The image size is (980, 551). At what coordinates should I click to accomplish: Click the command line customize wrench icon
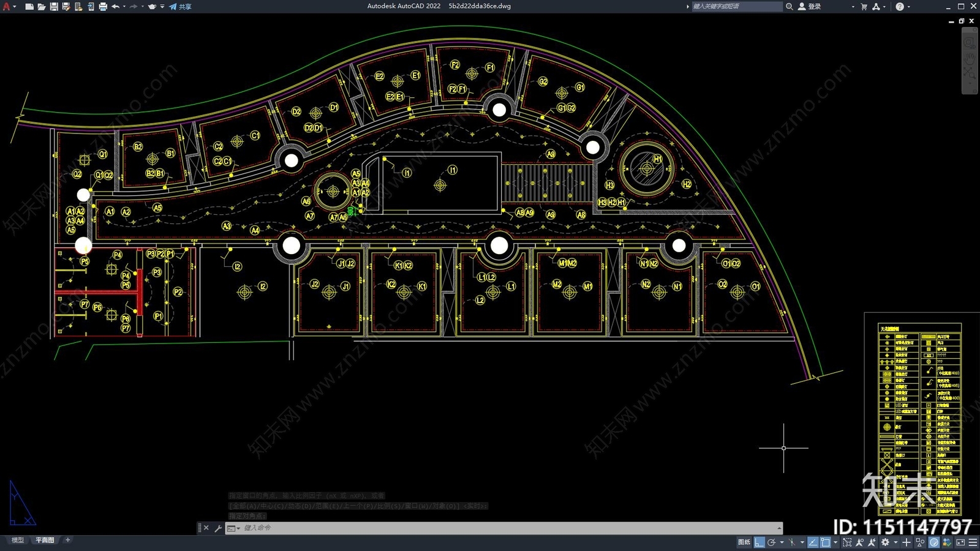[x=218, y=528]
